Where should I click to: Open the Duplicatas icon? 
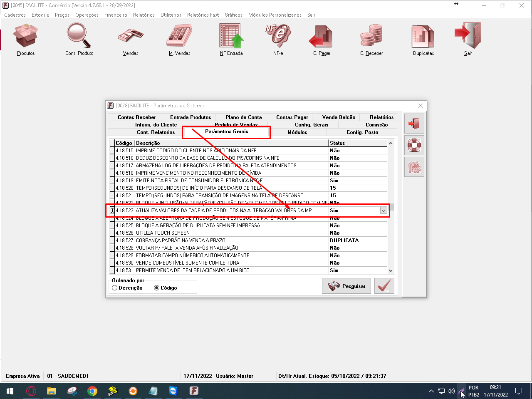click(x=423, y=35)
